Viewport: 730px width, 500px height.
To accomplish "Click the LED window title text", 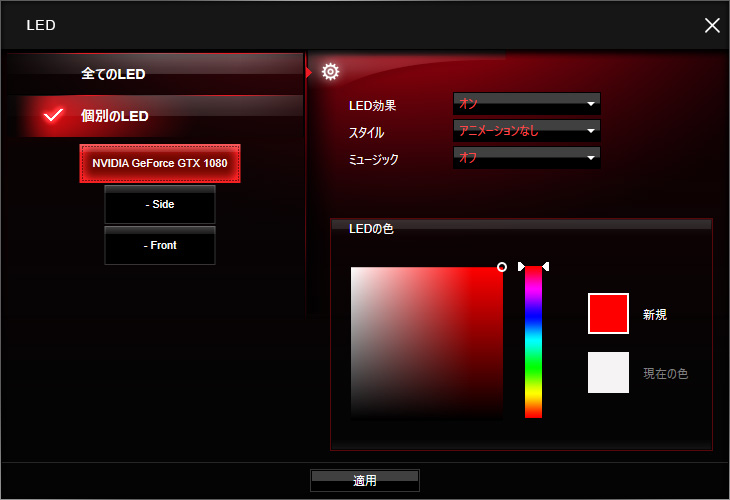I will [41, 25].
